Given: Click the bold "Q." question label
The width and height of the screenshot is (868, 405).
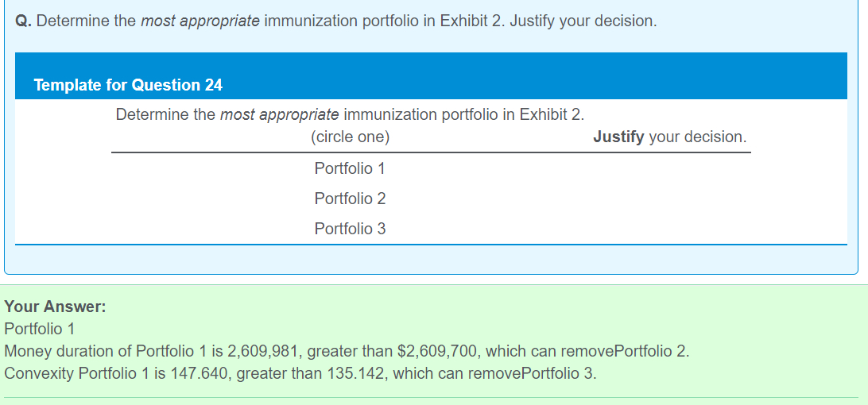Looking at the screenshot, I should (24, 21).
